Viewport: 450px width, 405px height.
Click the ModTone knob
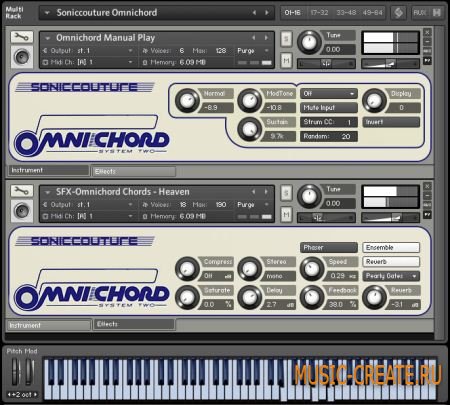click(x=249, y=100)
